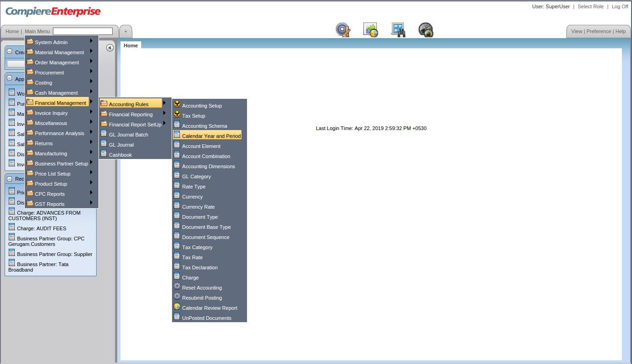Screen dimensions: 632x364
Task: Click the Tax Setup workflow icon
Action: [177, 115]
